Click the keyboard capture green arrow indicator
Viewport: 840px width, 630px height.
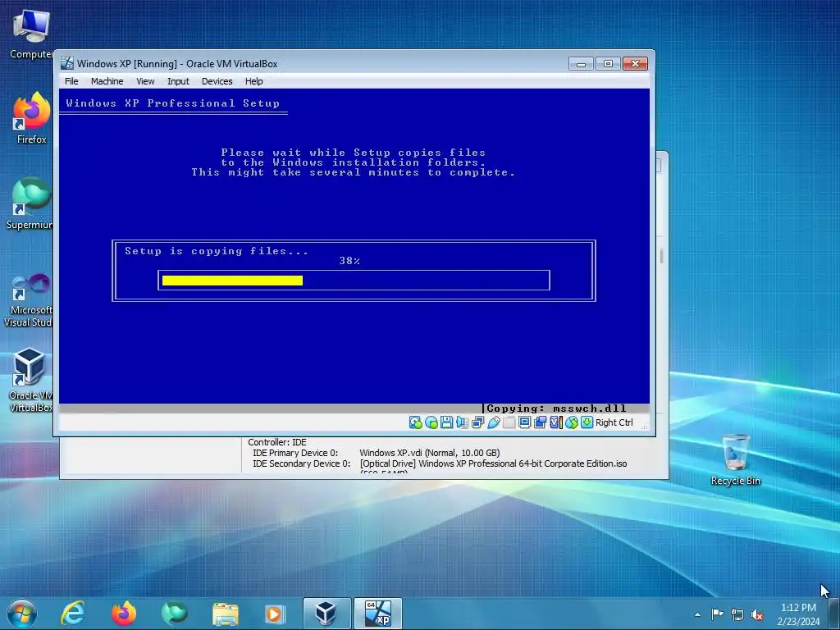click(587, 422)
